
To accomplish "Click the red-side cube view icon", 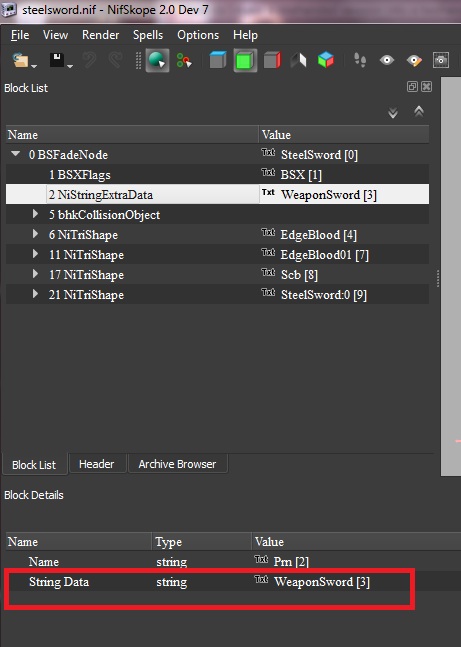I will (x=272, y=60).
